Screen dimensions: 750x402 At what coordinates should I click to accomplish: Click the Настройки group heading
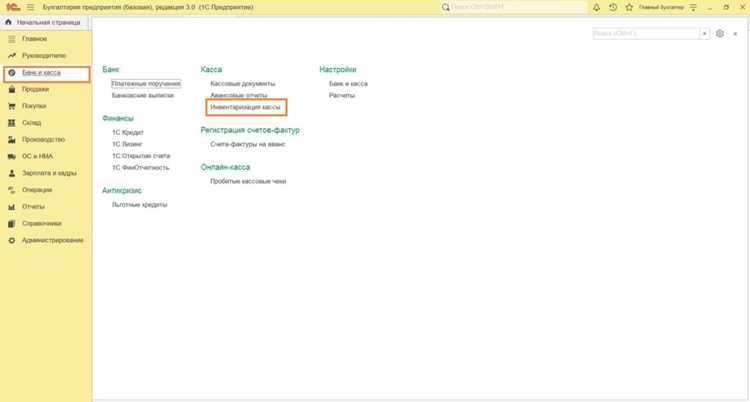338,69
